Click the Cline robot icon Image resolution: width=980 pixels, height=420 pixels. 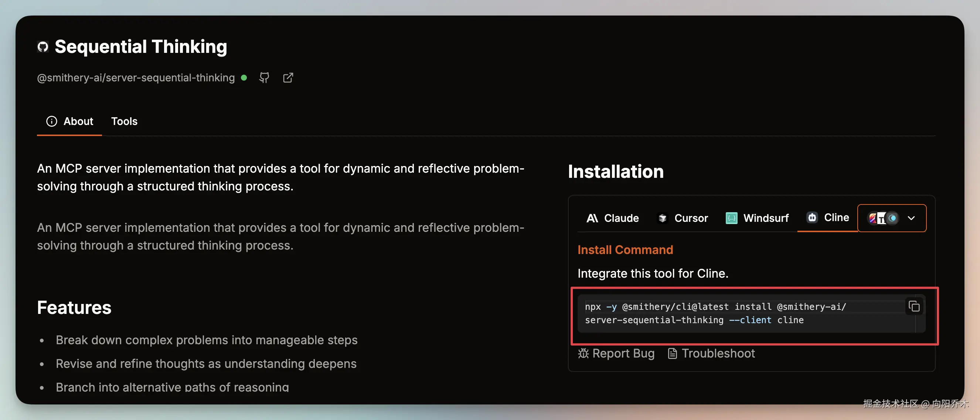point(812,217)
